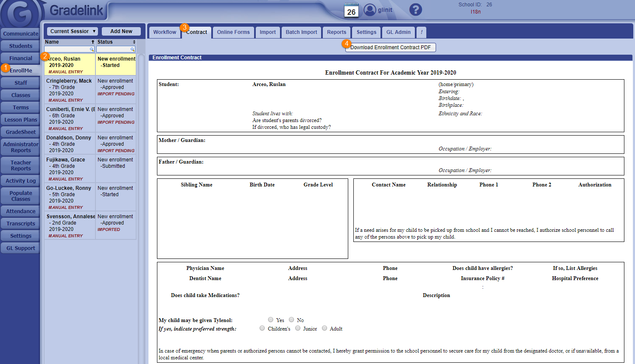Click Download Enrollment Contract PDF button
Viewport: 635px width, 364px height.
(x=390, y=47)
